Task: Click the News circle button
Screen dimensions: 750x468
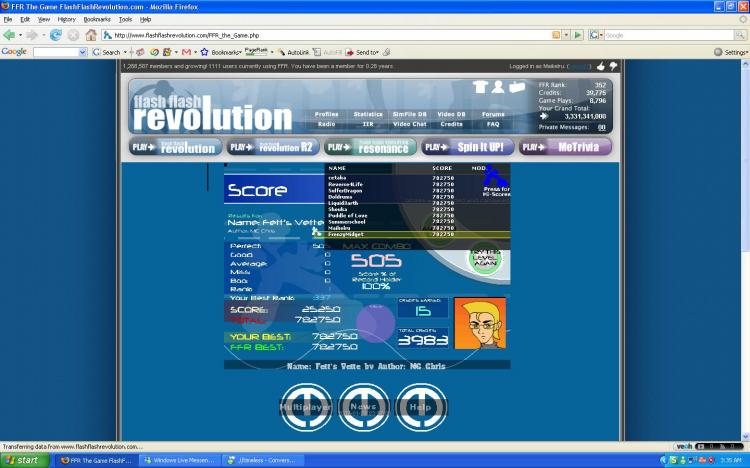Action: [x=364, y=407]
